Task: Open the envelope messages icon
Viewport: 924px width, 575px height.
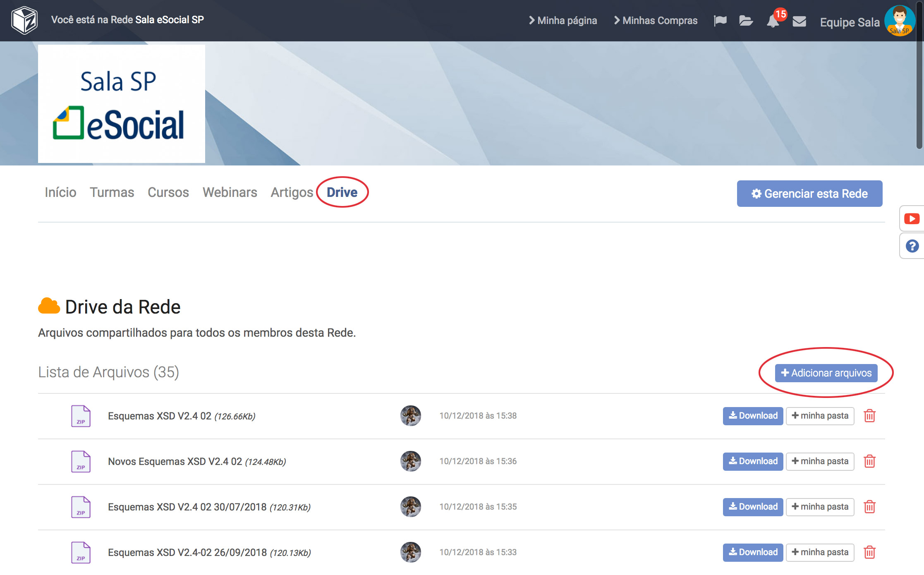Action: tap(799, 21)
